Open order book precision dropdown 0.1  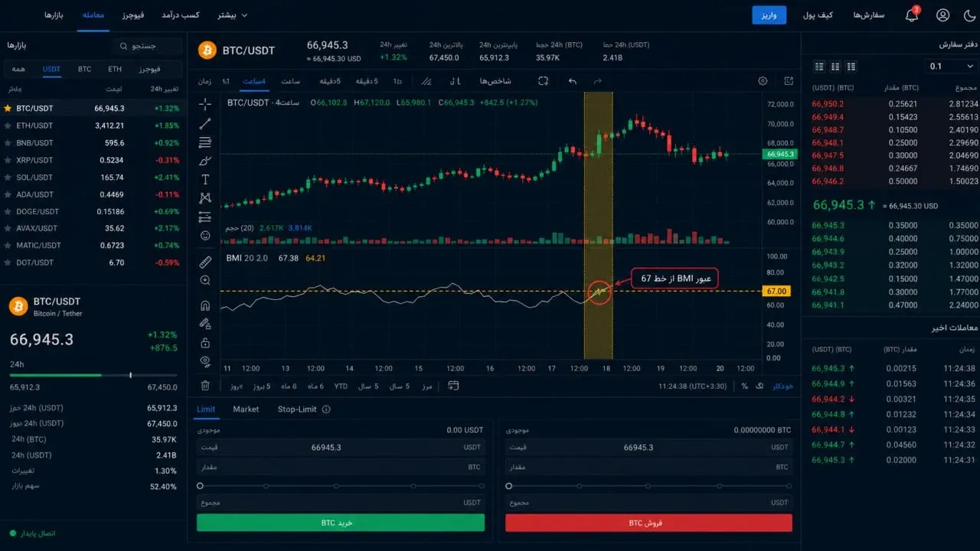click(950, 67)
